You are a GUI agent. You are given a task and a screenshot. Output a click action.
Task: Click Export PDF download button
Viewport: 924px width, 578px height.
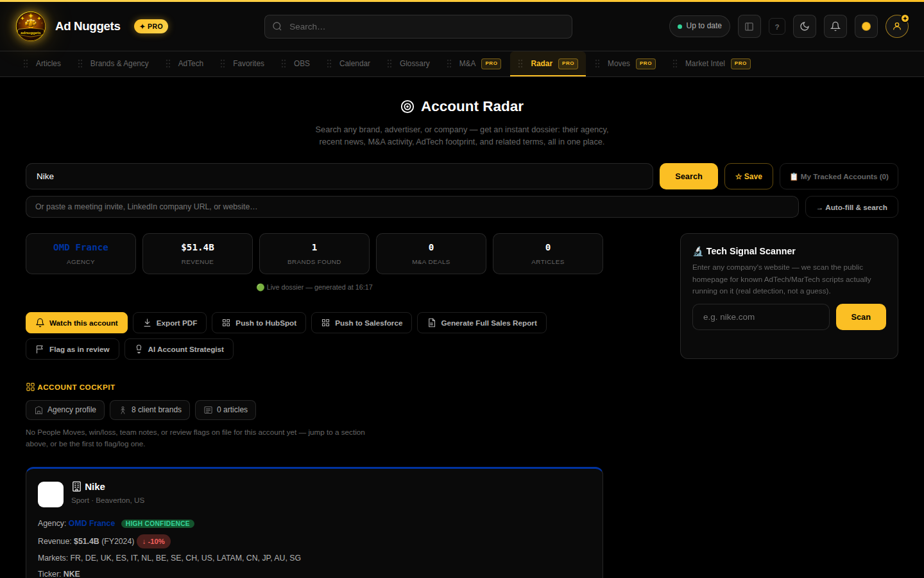(169, 323)
